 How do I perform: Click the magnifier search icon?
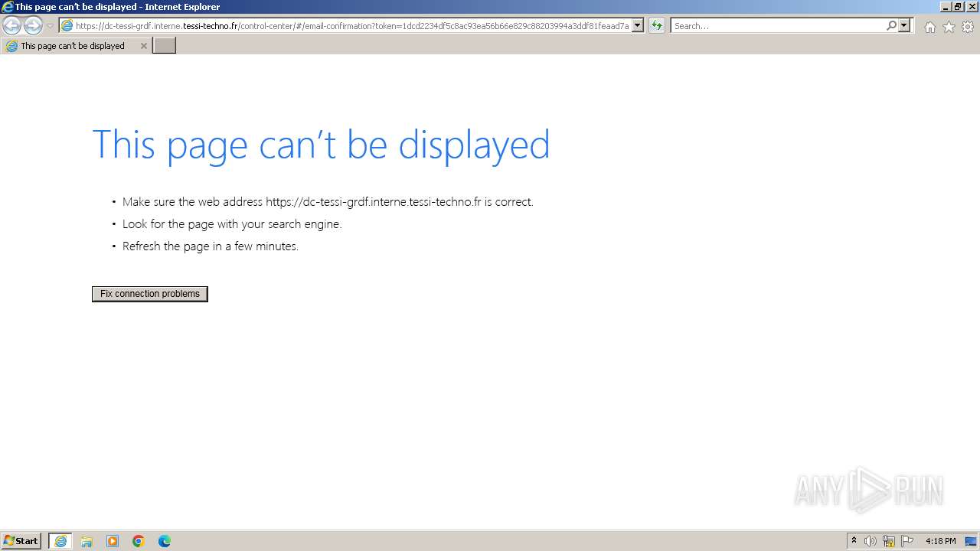click(x=891, y=25)
